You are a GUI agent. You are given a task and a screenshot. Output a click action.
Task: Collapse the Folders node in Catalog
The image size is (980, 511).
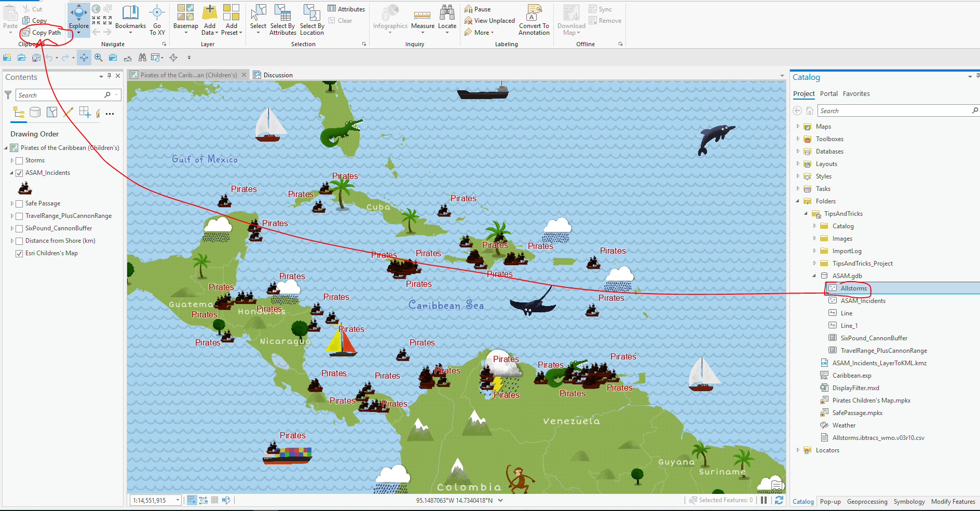coord(798,201)
